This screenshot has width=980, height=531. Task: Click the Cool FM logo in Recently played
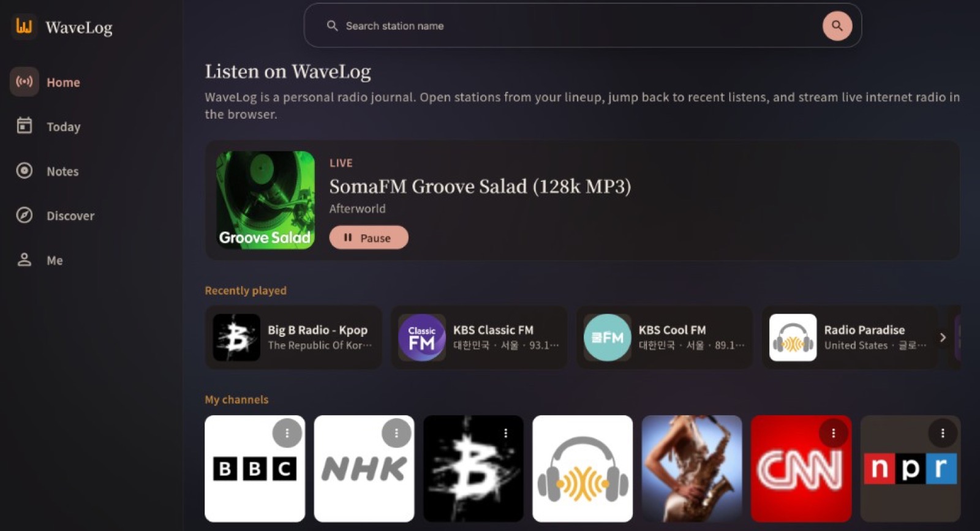tap(608, 337)
